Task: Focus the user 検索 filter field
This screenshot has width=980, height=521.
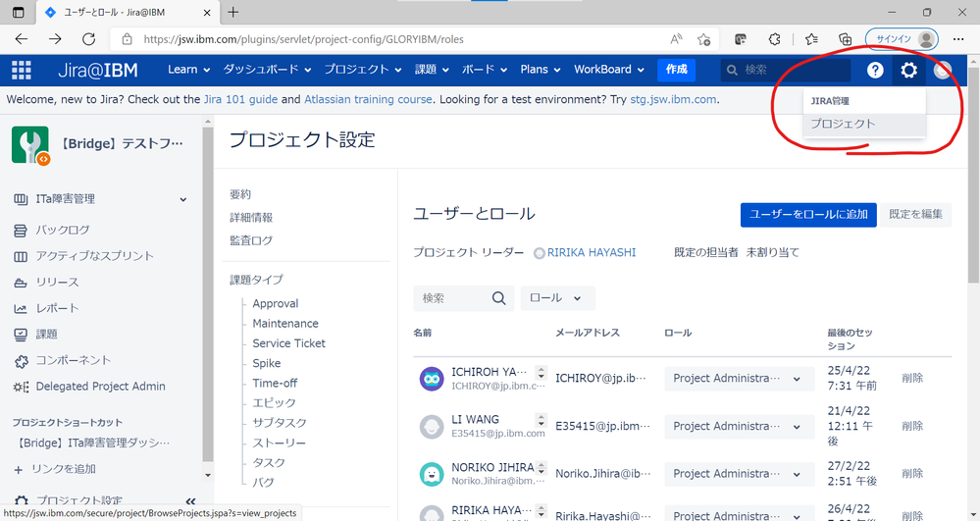Action: pos(463,298)
